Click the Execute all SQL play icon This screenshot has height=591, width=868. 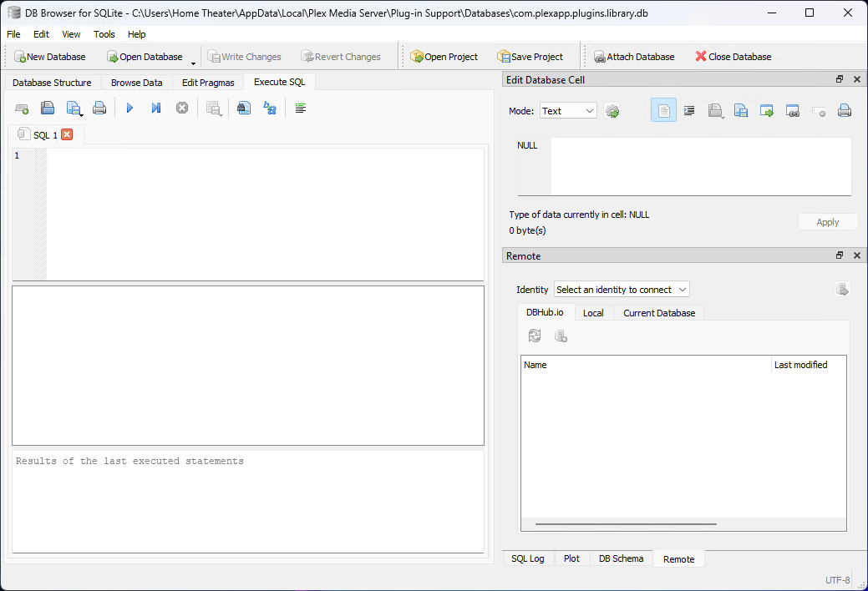[x=129, y=109]
